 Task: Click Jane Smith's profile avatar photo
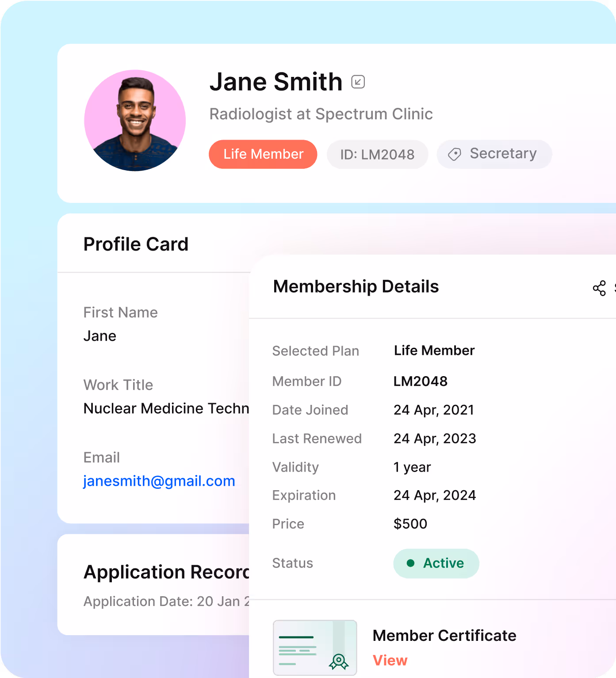[x=135, y=120]
